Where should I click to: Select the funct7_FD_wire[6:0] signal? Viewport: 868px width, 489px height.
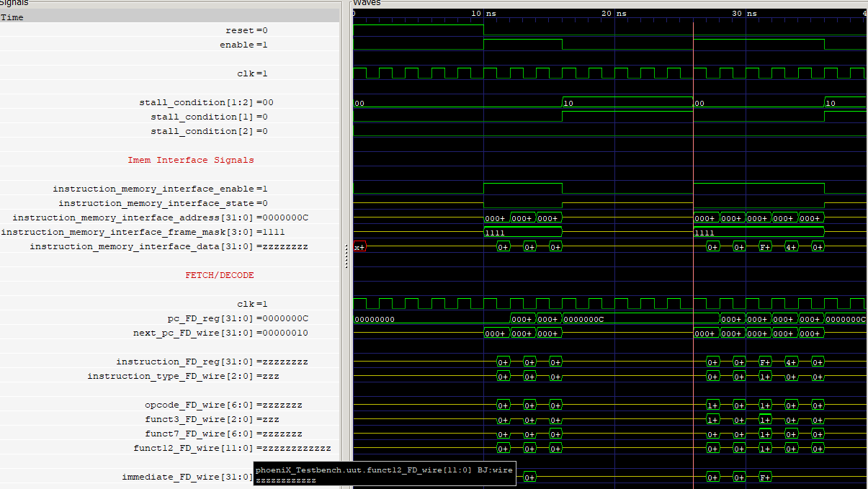click(x=169, y=434)
